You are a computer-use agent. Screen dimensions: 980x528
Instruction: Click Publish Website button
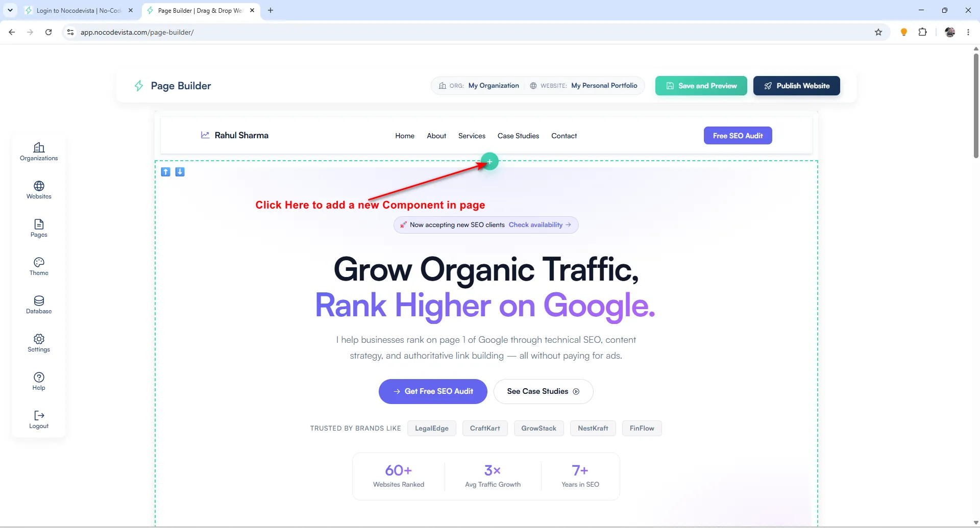tap(797, 86)
